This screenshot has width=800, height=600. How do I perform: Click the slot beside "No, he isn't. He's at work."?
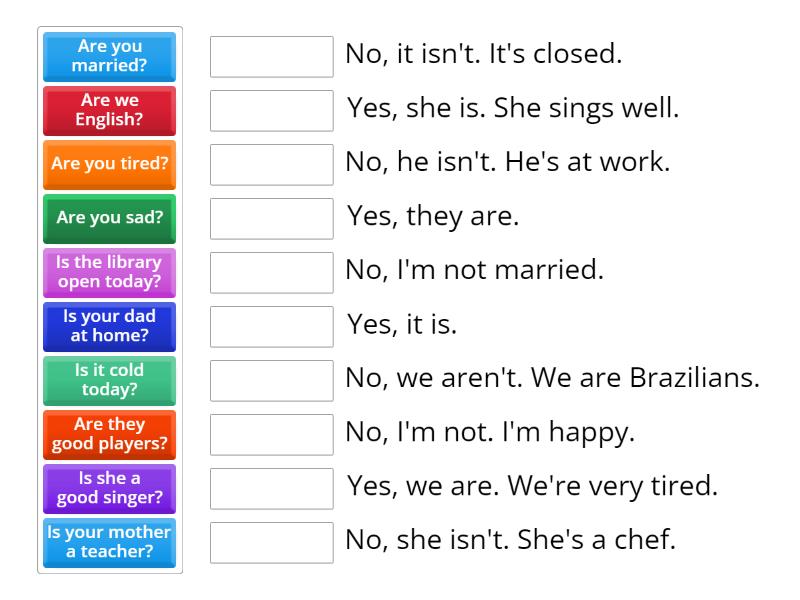coord(271,165)
